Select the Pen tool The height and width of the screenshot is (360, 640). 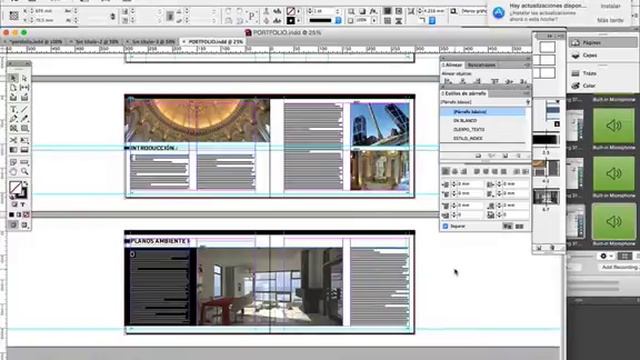click(x=13, y=119)
